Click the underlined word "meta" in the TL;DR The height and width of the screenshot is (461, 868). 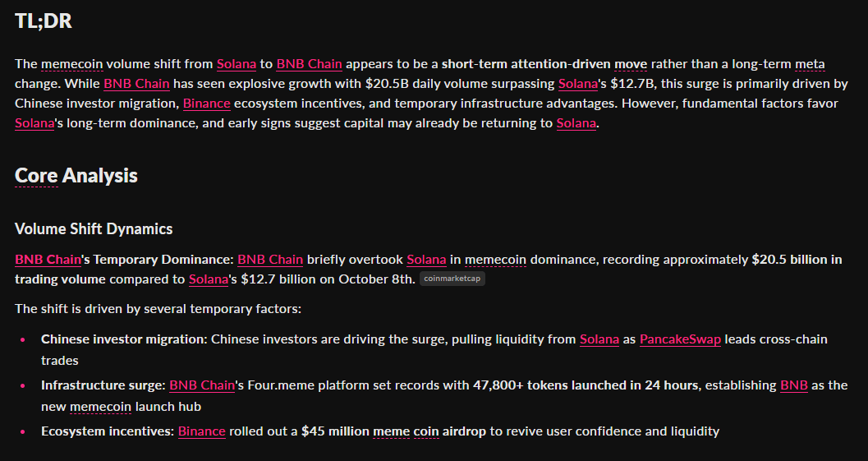coord(810,64)
